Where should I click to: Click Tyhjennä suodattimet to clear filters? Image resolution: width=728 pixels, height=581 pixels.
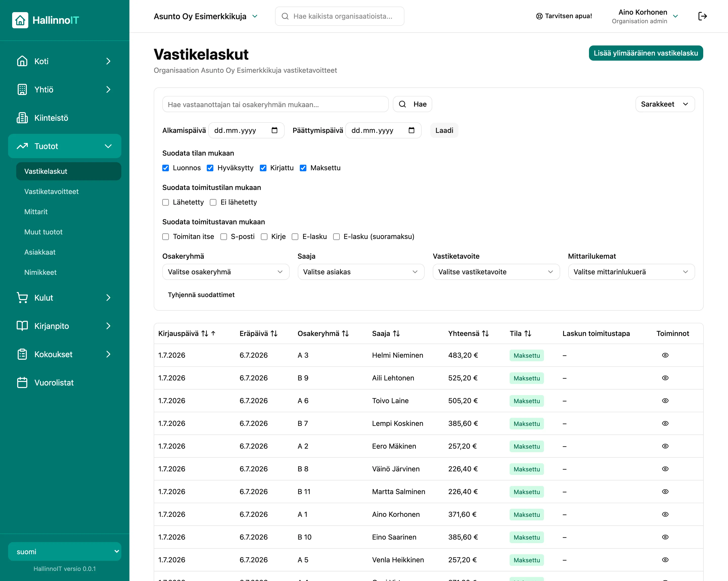(201, 295)
